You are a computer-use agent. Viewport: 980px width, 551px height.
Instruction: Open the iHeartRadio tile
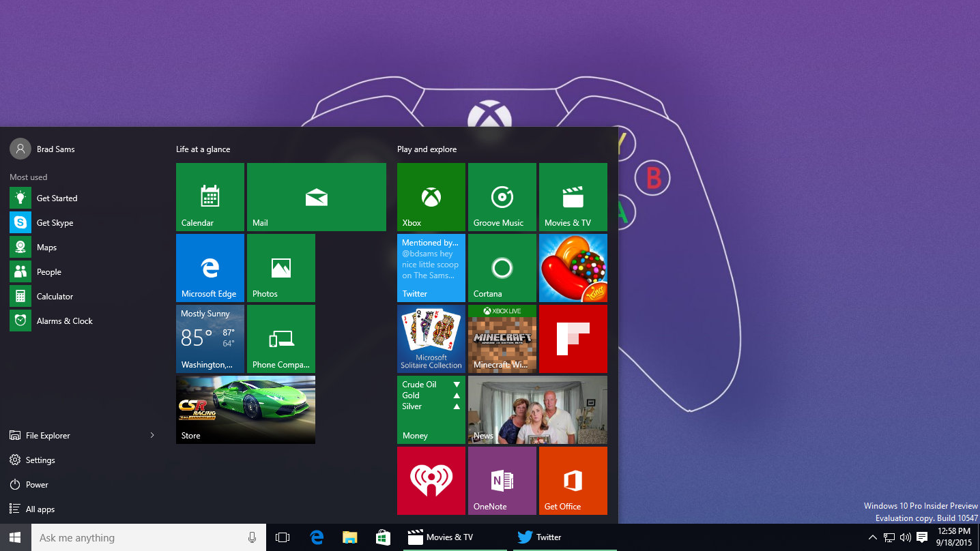(431, 481)
